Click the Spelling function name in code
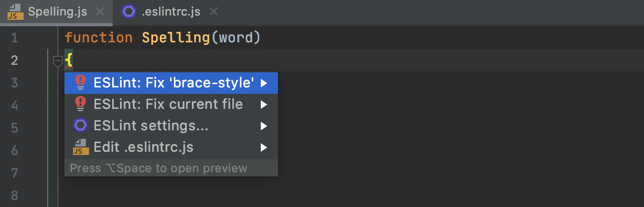This screenshot has height=207, width=644. pos(175,38)
